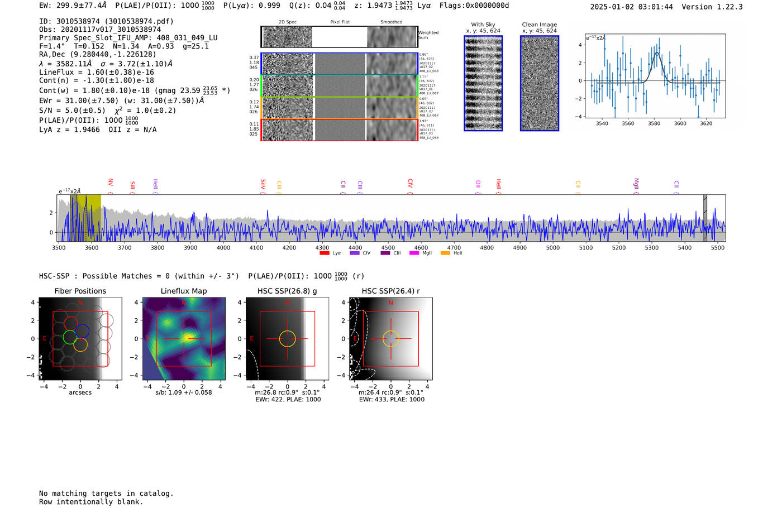Click the yellow aperture circle in HSC r image
Screen dimensions: 782x532
(x=391, y=339)
